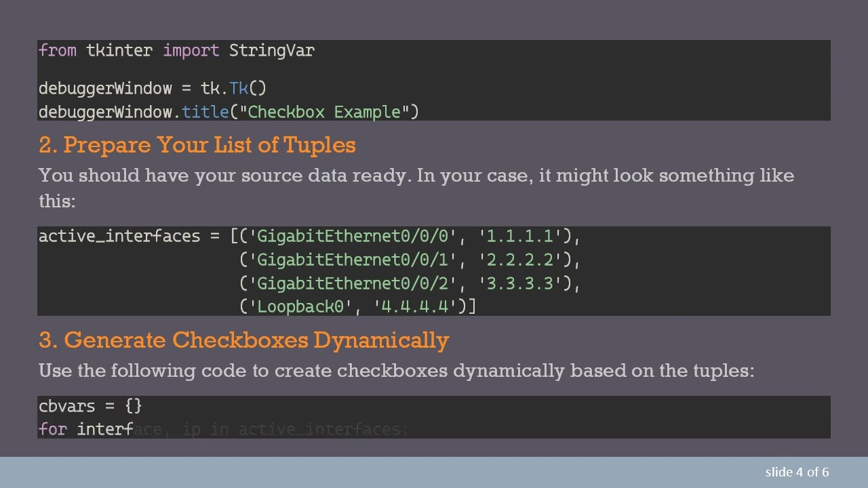The height and width of the screenshot is (488, 868).
Task: Click the heading '2. Prepare Your List of Tuples'
Action: point(197,145)
